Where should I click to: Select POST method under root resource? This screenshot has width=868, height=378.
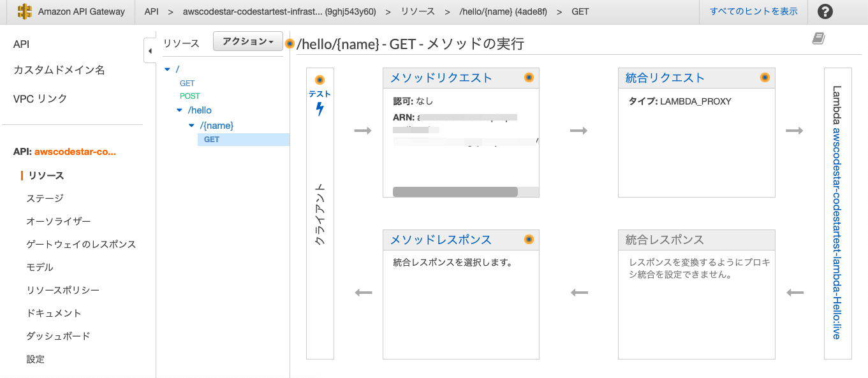coord(190,96)
